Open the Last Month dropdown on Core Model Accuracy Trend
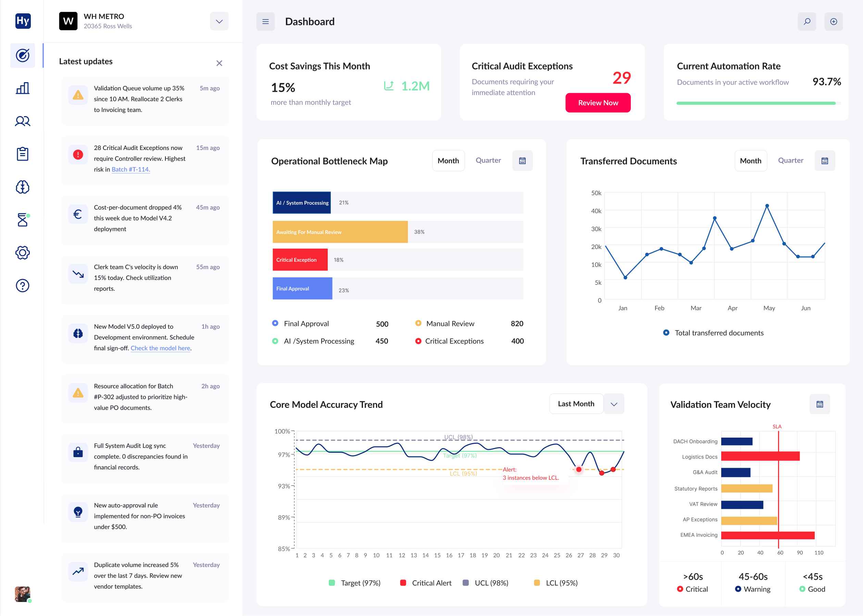 (586, 404)
